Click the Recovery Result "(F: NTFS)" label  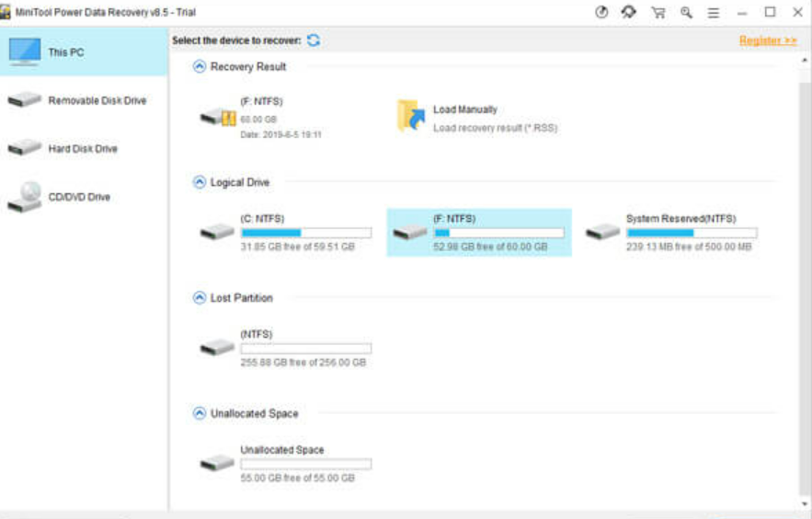coord(261,101)
